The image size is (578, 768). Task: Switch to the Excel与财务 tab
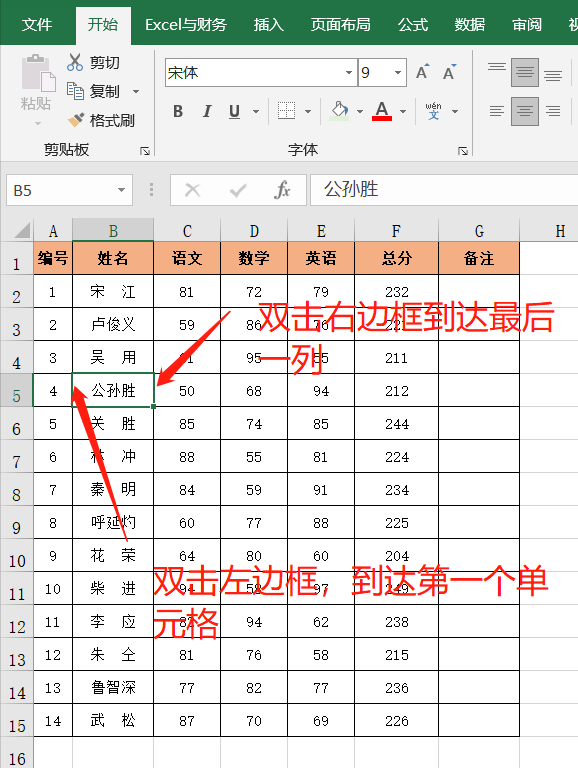[186, 24]
